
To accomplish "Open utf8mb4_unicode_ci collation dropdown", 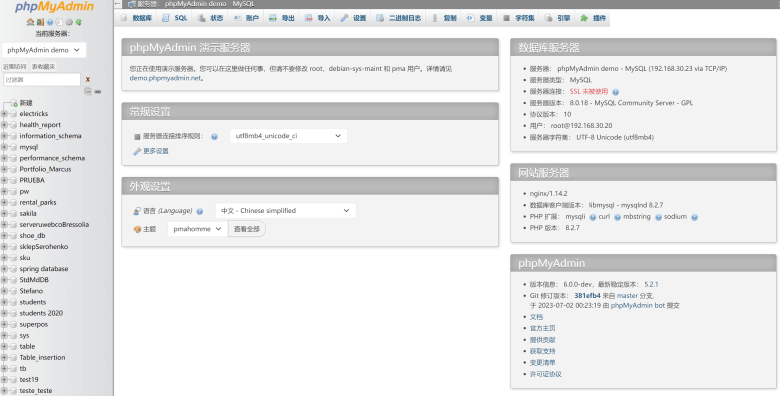I will point(288,136).
